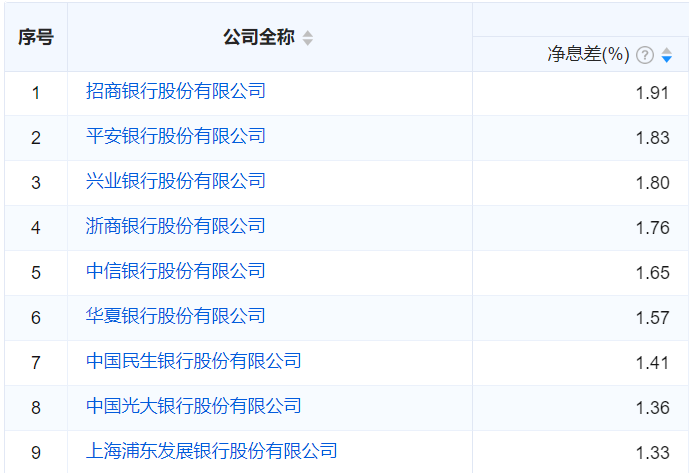Screen dimensions: 689x473
Task: Click the 净息差(%) header label
Action: [x=588, y=55]
